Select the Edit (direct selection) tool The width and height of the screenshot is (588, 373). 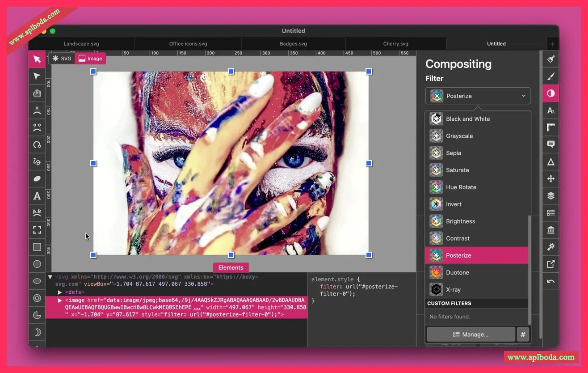pos(37,76)
